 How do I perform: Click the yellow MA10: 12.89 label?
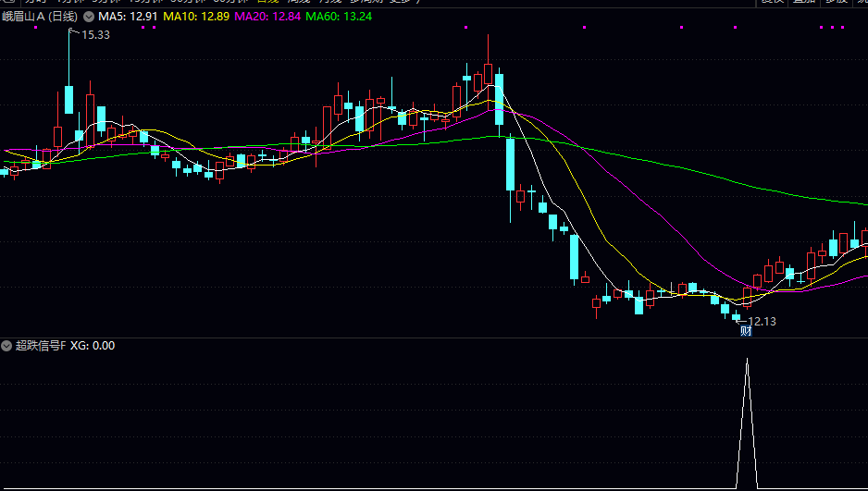point(196,17)
